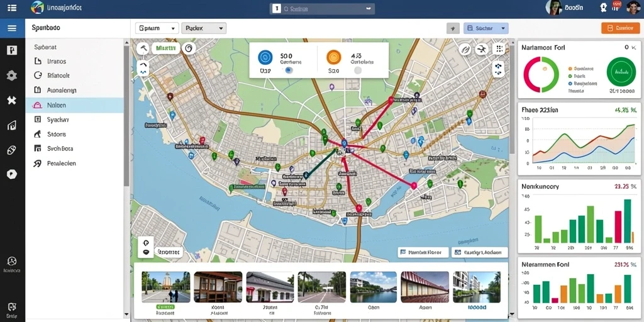Click the orange circle swatch in card
Screen dimensions: 644x322
click(334, 57)
